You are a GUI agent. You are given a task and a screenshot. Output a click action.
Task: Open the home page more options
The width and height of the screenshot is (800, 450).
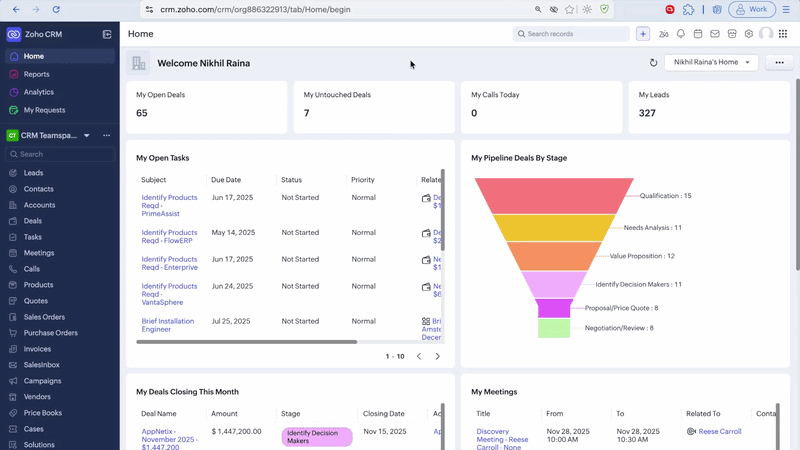point(779,62)
